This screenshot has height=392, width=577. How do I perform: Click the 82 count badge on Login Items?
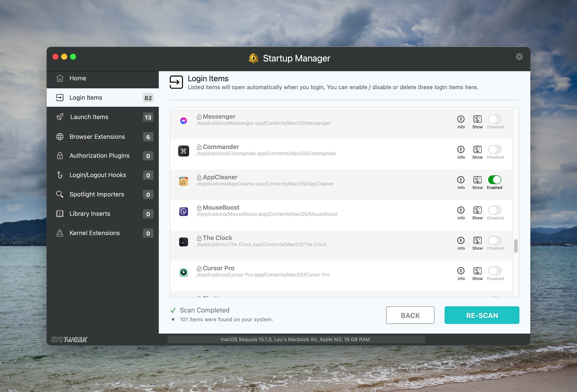[x=148, y=98]
